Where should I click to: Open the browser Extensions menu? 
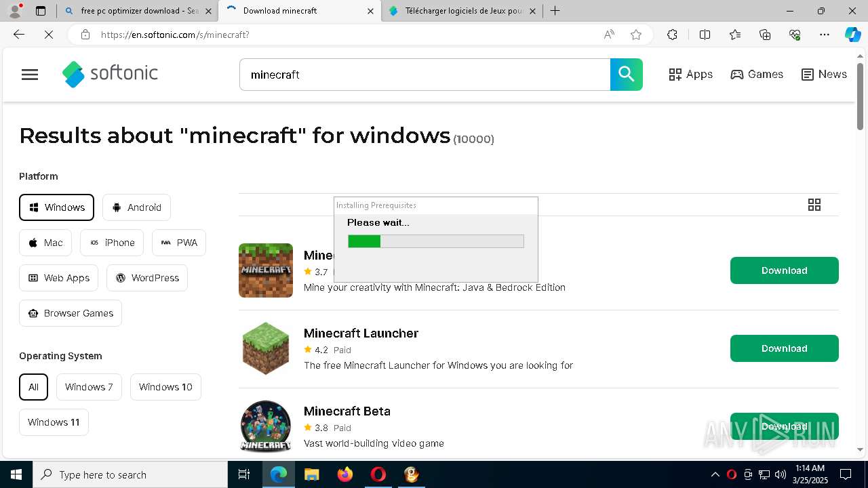pyautogui.click(x=672, y=35)
